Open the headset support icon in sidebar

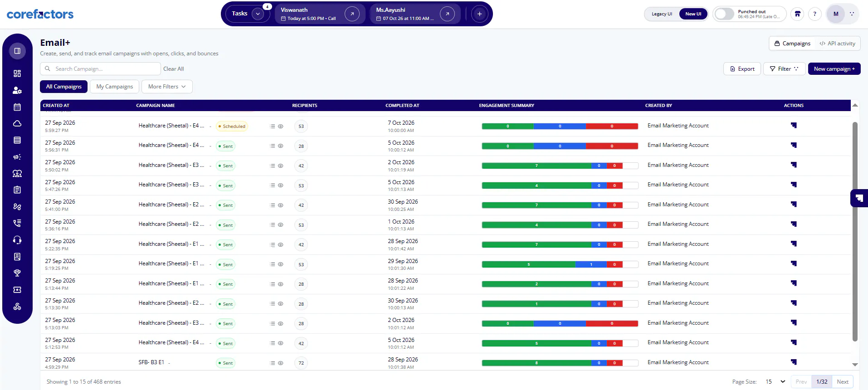[17, 240]
